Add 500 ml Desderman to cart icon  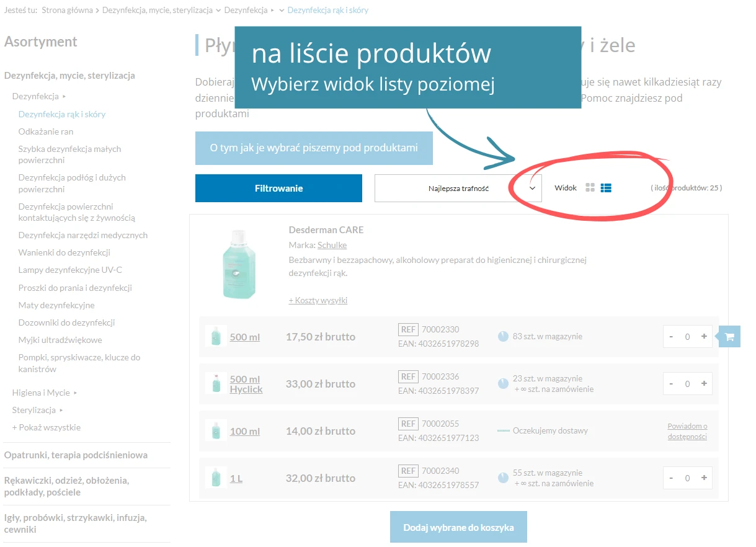point(729,337)
